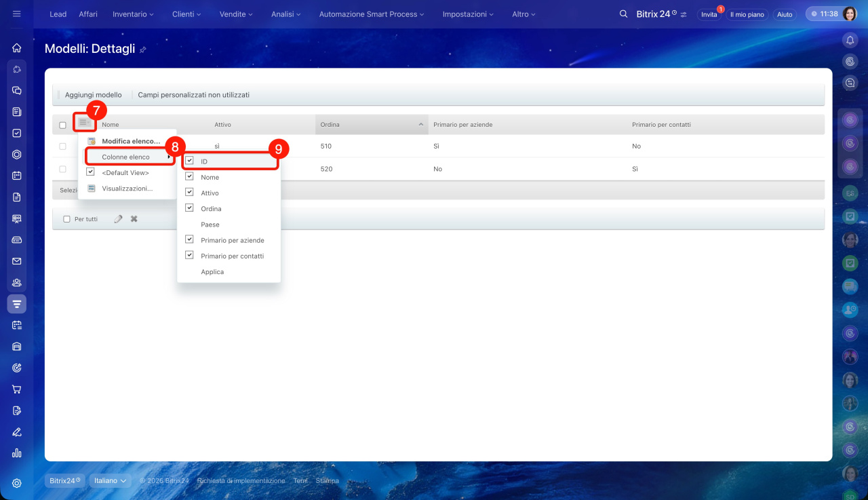
Task: Click the Aggiungi modello button
Action: click(94, 95)
